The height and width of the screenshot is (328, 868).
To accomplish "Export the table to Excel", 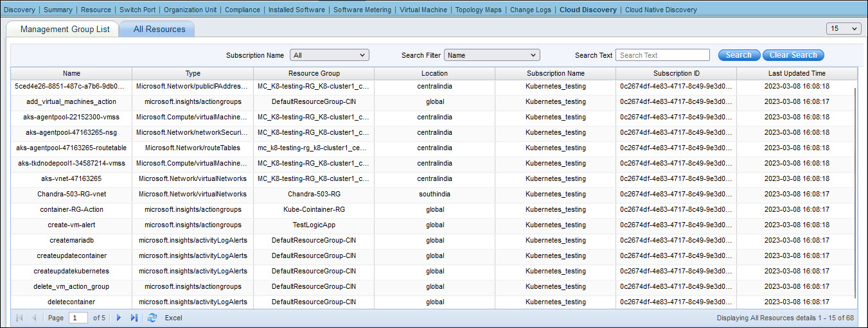I will coord(173,318).
